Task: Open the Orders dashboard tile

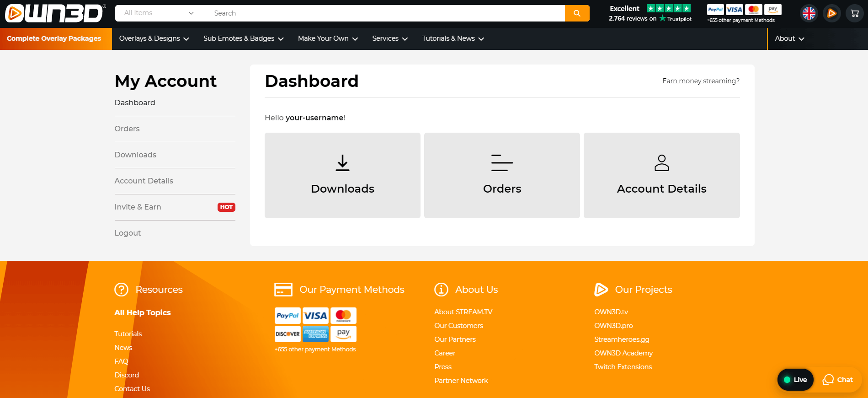Action: click(502, 175)
